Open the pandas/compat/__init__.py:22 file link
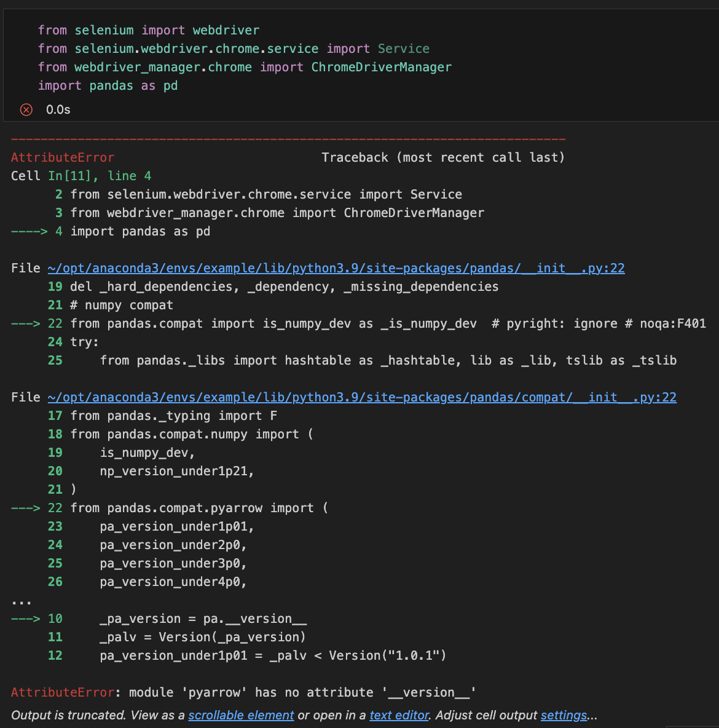 coord(362,397)
